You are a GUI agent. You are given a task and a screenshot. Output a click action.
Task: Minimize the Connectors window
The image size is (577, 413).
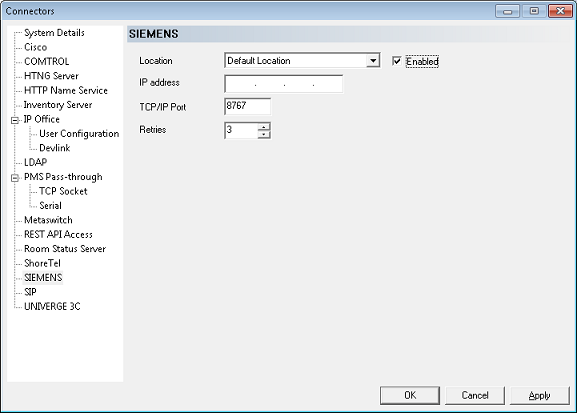(507, 11)
